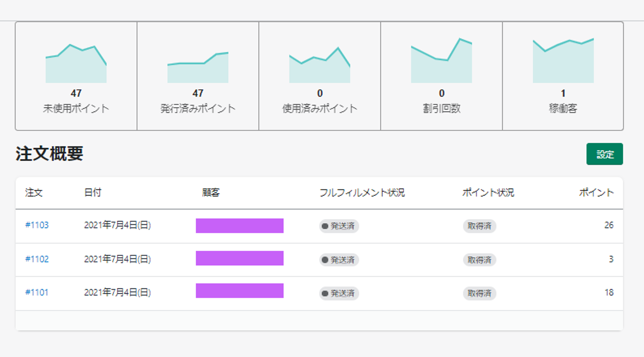Screen dimensions: 644x357
Task: Open order #1101 link
Action: (x=37, y=292)
